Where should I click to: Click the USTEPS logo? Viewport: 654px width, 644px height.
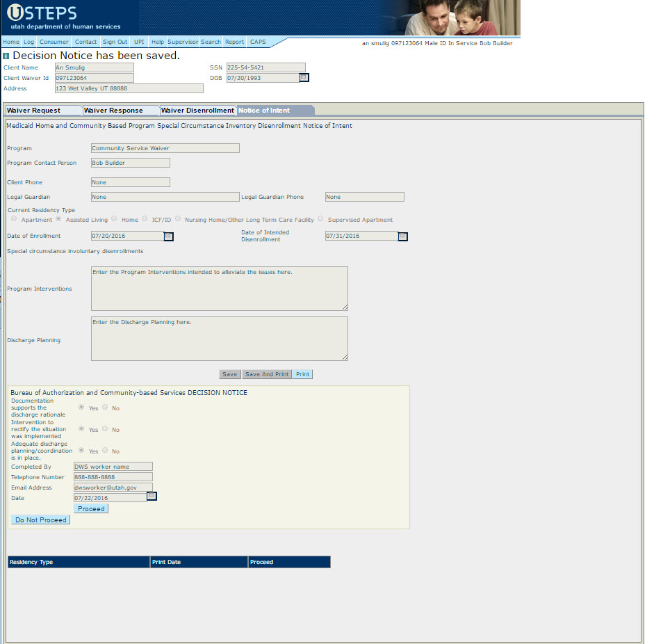point(42,13)
